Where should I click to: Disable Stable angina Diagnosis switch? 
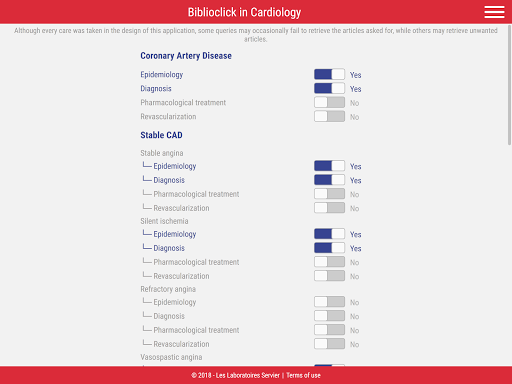pyautogui.click(x=329, y=180)
